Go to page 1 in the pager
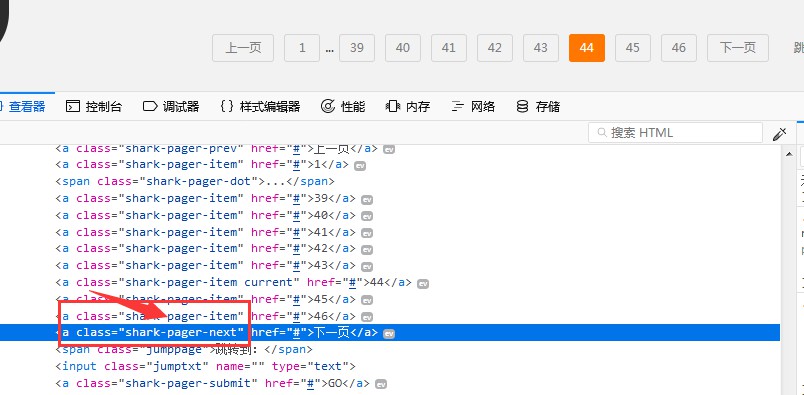The height and width of the screenshot is (395, 804). tap(302, 48)
